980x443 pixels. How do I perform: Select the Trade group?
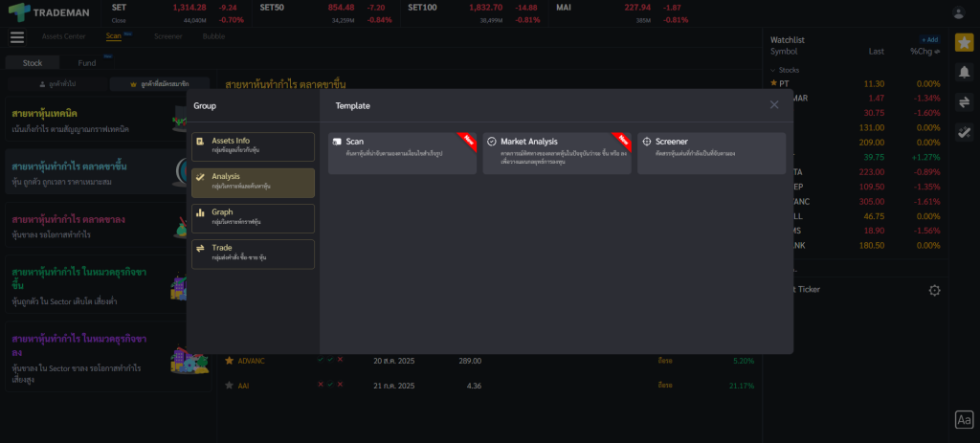pos(253,255)
